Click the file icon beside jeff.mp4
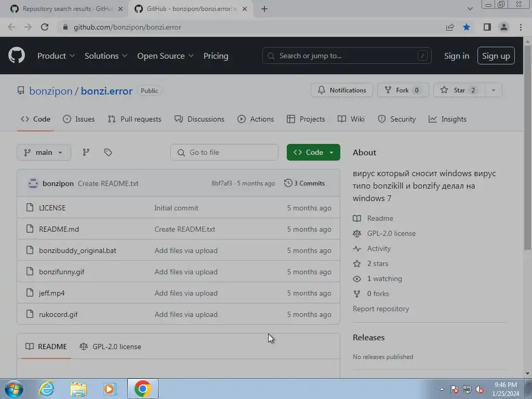Viewport: 532px width, 399px height. [x=30, y=292]
